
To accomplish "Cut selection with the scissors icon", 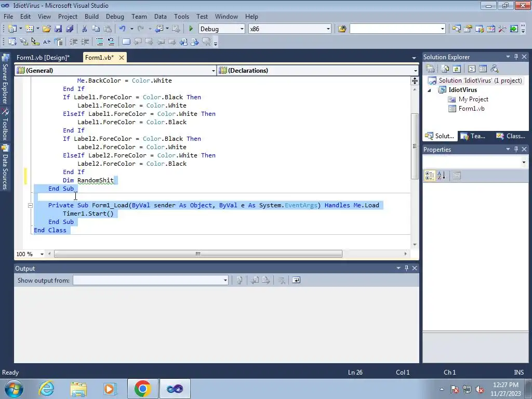I will point(85,29).
